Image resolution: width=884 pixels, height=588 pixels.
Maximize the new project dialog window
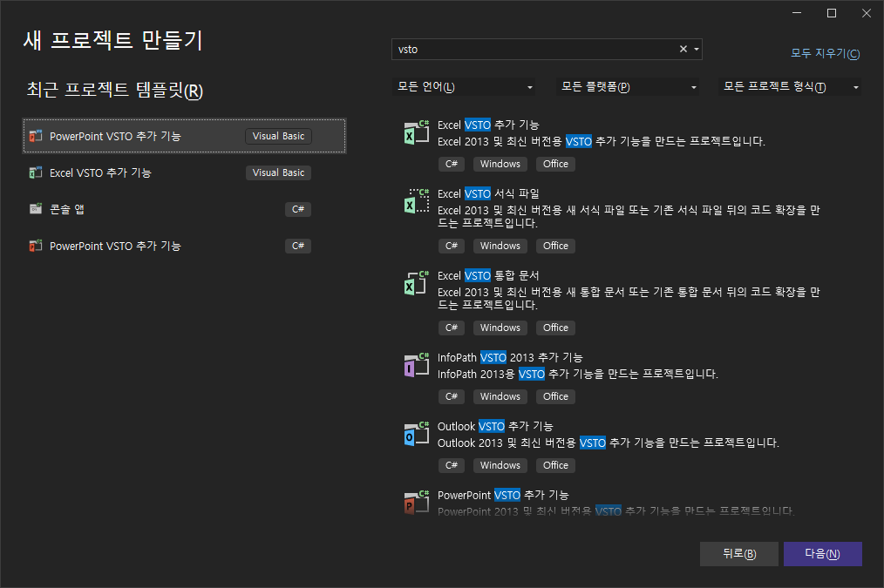click(x=832, y=13)
